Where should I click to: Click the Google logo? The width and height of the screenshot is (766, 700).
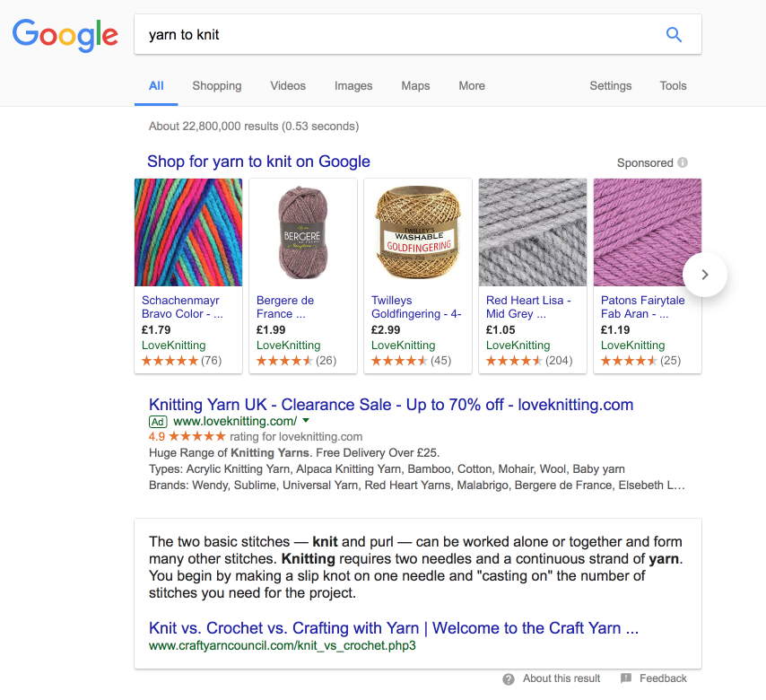[65, 36]
